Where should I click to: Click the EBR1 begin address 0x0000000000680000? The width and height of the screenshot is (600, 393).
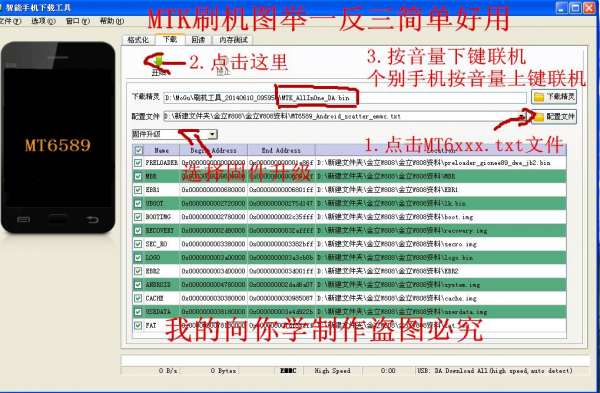[213, 190]
